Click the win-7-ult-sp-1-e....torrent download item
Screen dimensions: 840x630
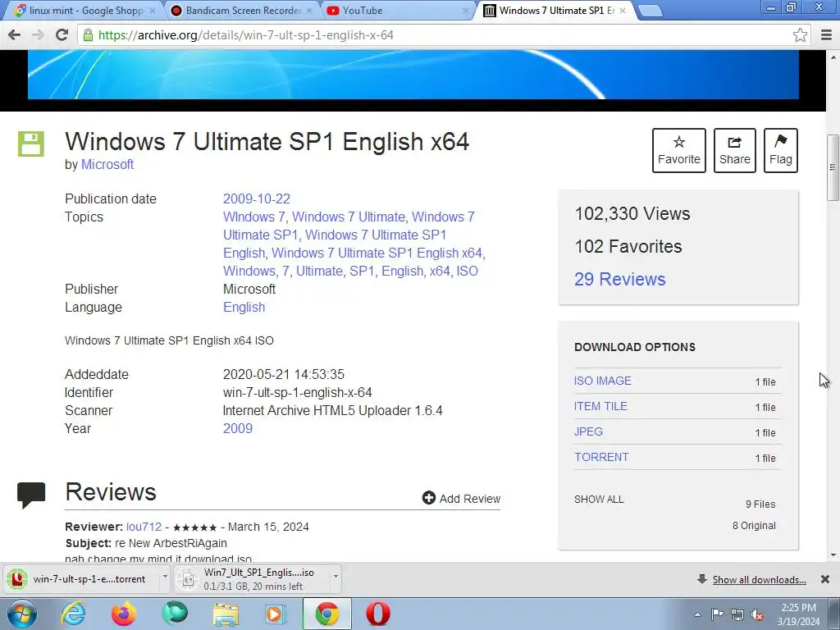(88, 579)
